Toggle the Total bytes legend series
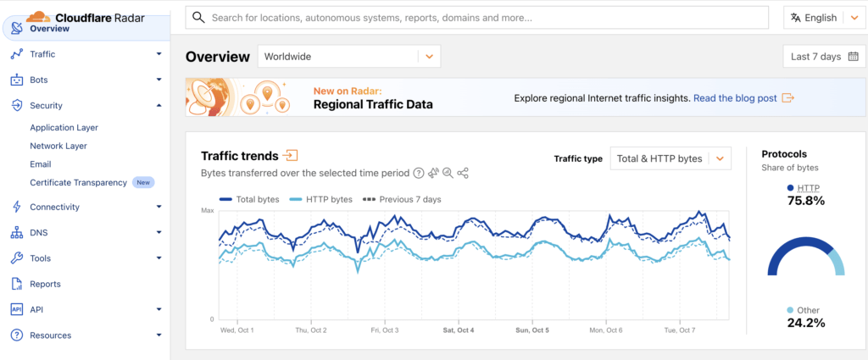The width and height of the screenshot is (868, 360). pyautogui.click(x=249, y=199)
